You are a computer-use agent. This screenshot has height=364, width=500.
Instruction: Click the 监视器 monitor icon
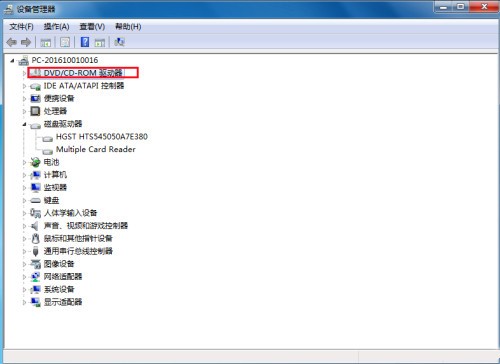pyautogui.click(x=35, y=188)
